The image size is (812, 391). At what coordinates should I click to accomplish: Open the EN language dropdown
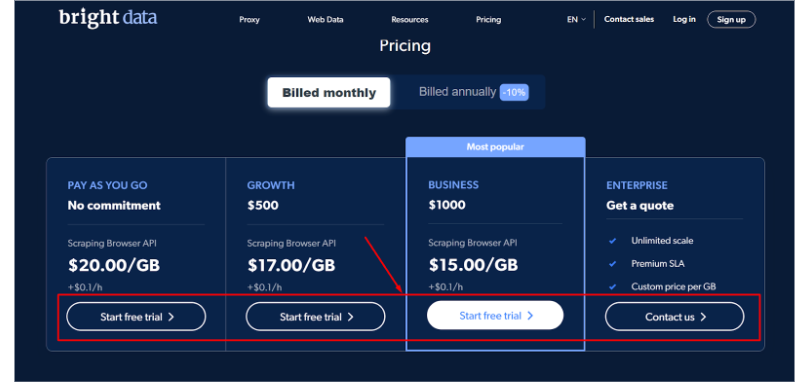coord(576,20)
